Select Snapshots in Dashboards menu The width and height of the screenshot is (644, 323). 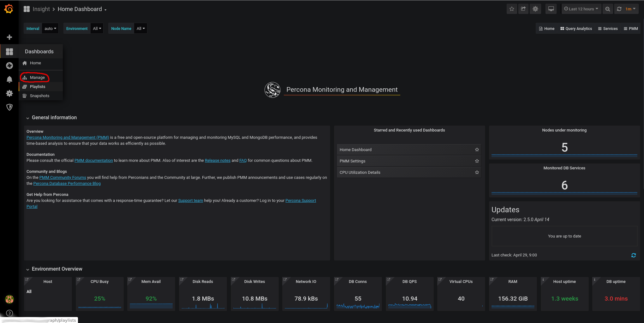[x=39, y=96]
